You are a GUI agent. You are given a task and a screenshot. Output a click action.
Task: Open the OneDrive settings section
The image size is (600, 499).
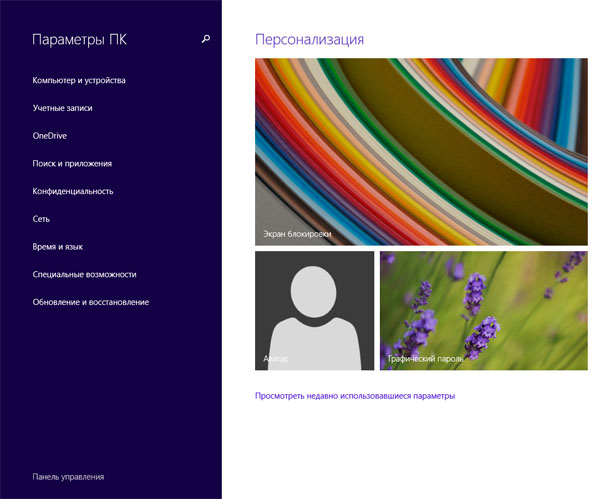[x=49, y=135]
